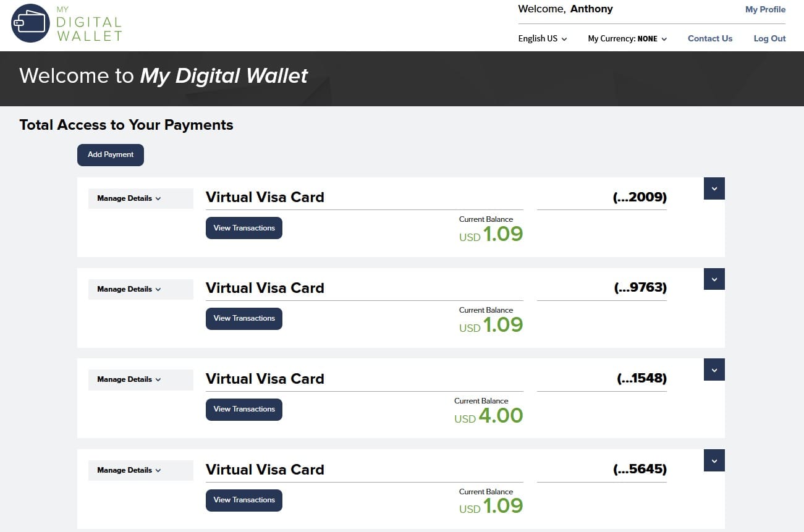Go to My Profile
This screenshot has width=804, height=532.
click(765, 9)
